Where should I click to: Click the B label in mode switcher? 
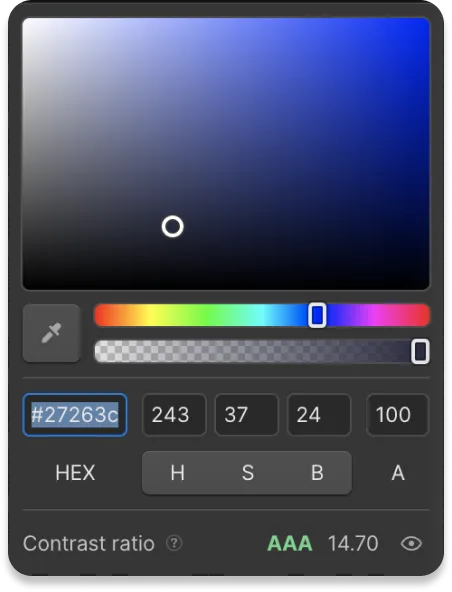point(317,473)
